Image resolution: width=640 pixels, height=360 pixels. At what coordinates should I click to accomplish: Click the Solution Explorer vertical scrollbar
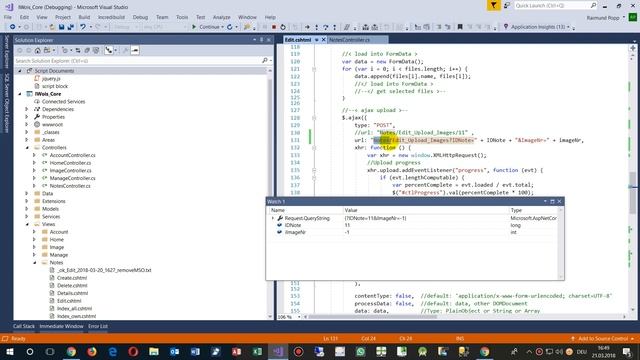point(270,193)
